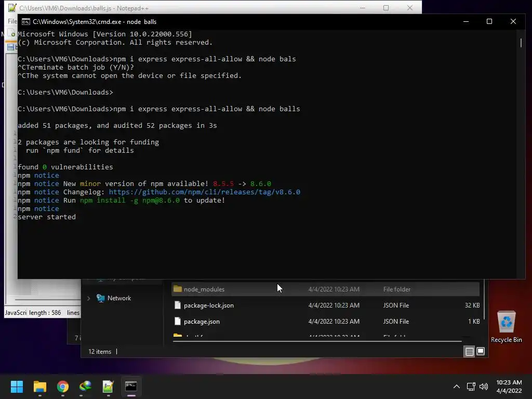
Task: Select Network in the navigation pane
Action: coord(119,298)
